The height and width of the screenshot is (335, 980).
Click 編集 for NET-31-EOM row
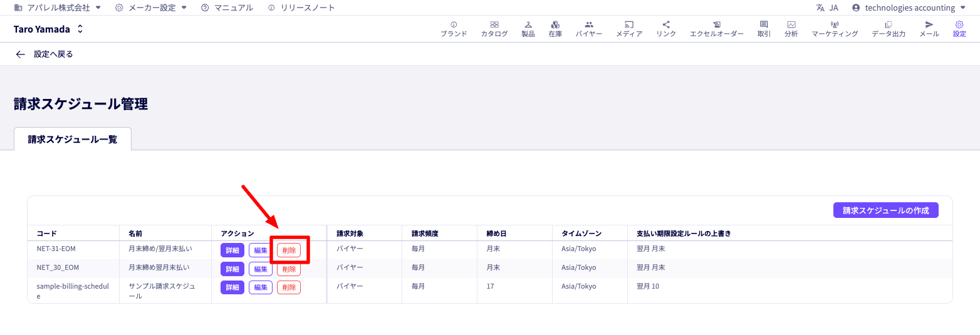point(261,250)
